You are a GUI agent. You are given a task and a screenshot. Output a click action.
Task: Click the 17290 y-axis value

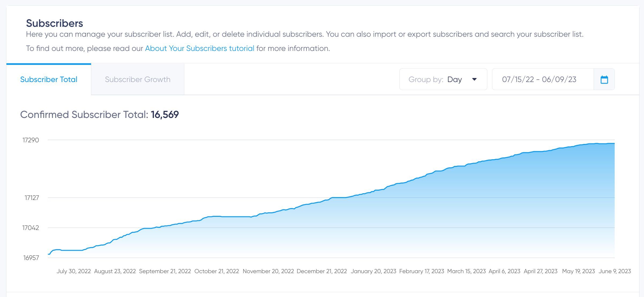point(31,140)
